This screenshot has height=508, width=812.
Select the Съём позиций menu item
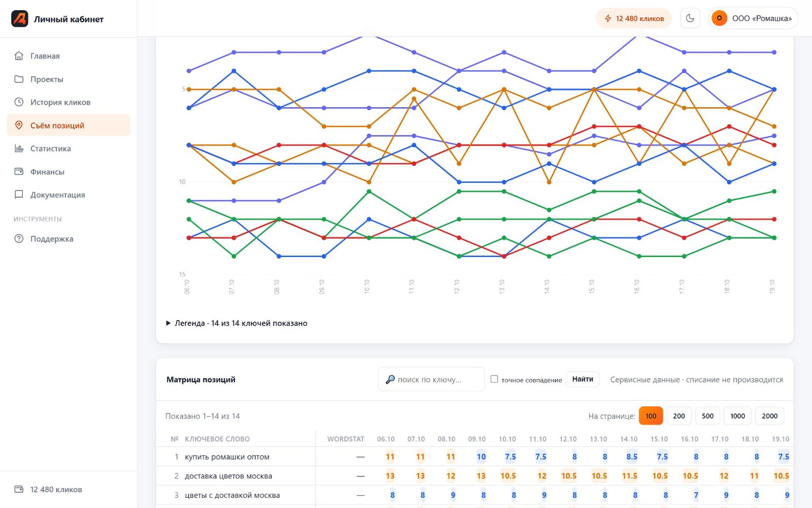pyautogui.click(x=69, y=125)
